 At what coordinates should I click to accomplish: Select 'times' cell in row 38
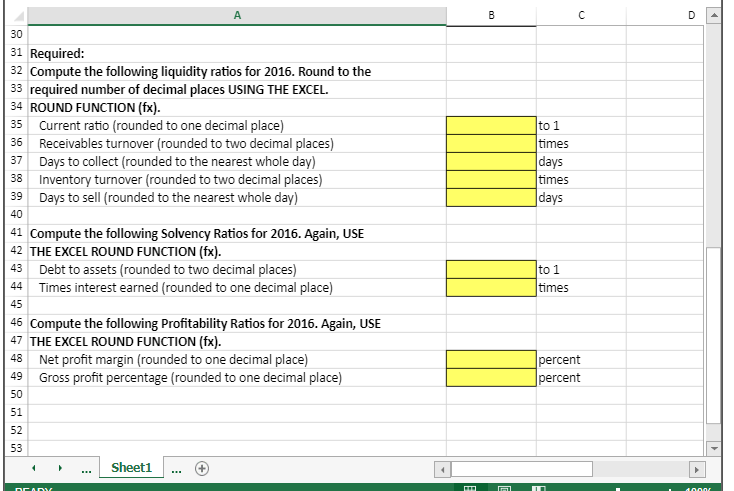[581, 179]
